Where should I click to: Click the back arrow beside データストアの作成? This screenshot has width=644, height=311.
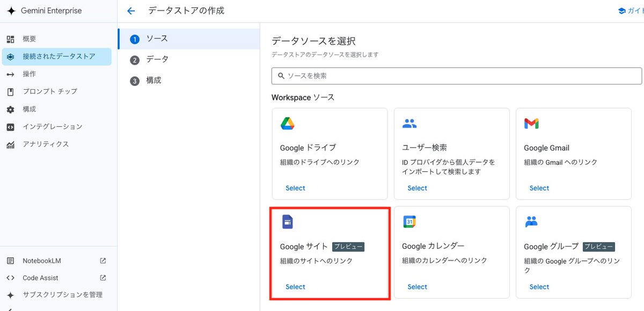point(131,10)
